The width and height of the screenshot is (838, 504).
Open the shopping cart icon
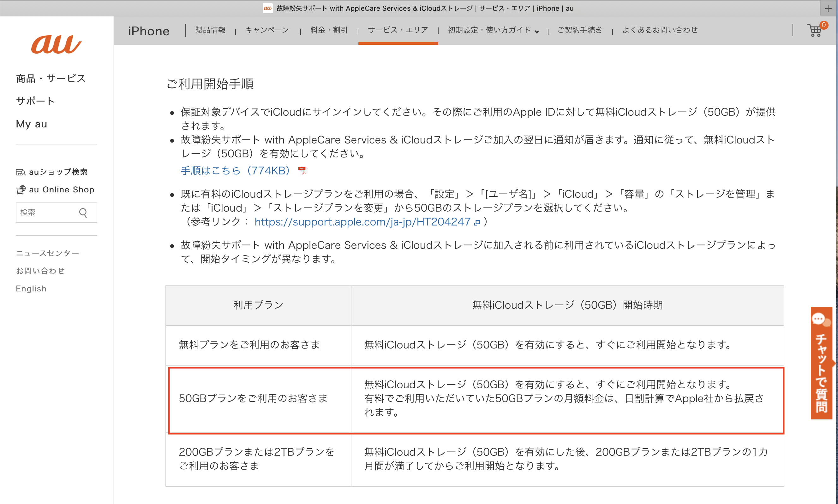tap(815, 31)
